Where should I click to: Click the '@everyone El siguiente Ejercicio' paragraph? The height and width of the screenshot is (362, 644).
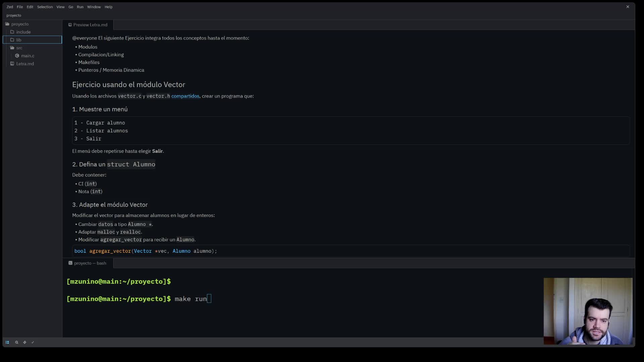(x=160, y=38)
